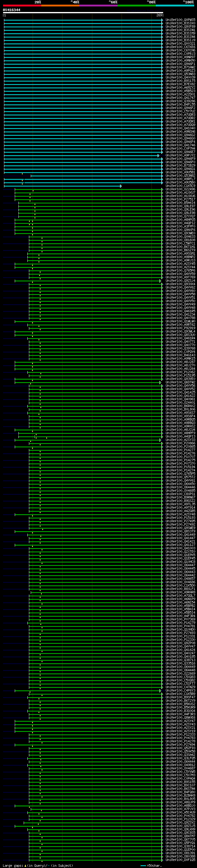Image resolution: width=197 pixels, height=868 pixels.
Task: Open hit UniRef100_A9NR97
Action: pyautogui.click(x=180, y=57)
